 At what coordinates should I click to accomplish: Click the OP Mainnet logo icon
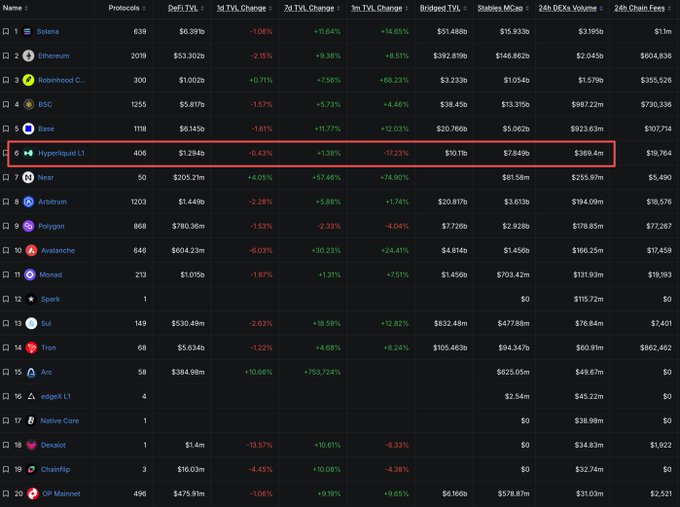[33, 494]
